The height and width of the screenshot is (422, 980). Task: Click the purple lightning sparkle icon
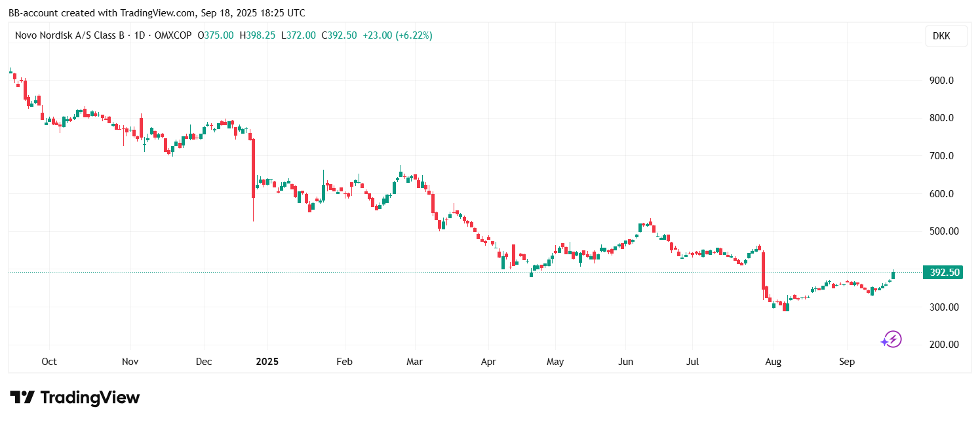[892, 339]
